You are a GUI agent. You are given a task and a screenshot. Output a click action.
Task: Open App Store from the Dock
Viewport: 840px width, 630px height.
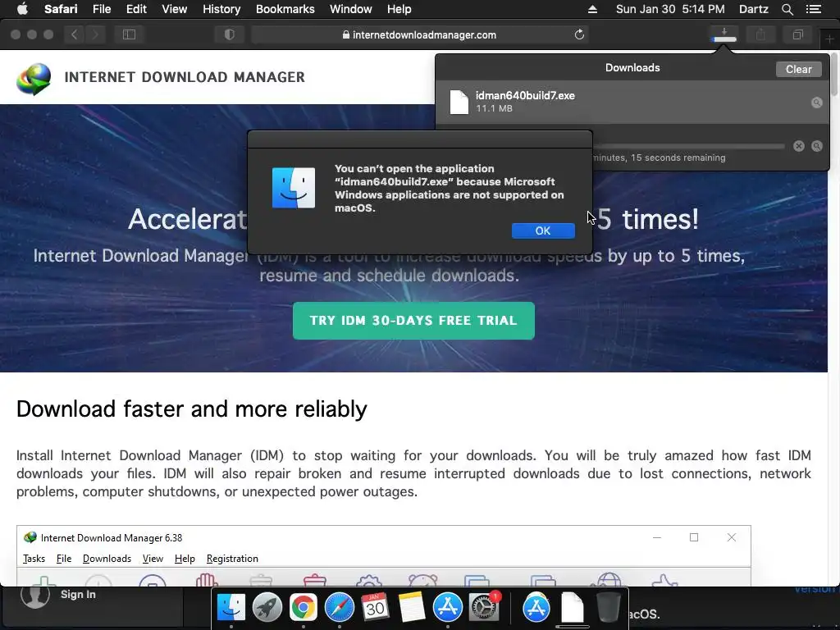[x=447, y=608]
